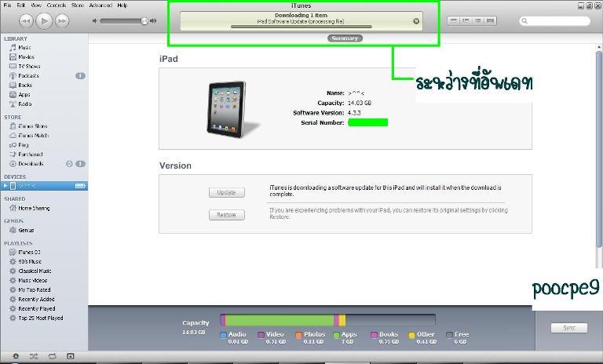Open the View menu
The image size is (603, 364).
pos(36,5)
